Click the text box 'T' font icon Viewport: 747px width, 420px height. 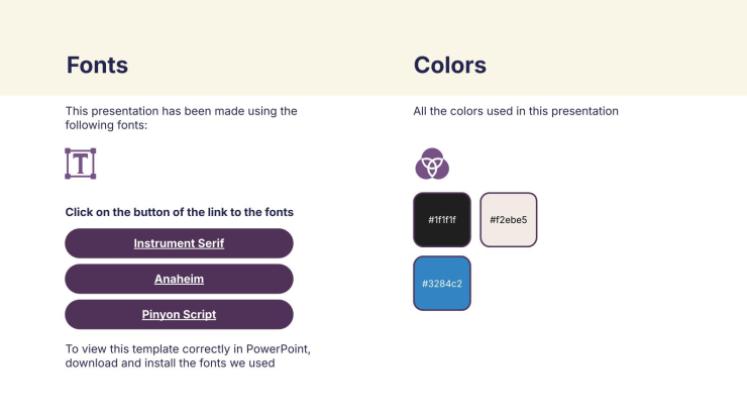80,163
